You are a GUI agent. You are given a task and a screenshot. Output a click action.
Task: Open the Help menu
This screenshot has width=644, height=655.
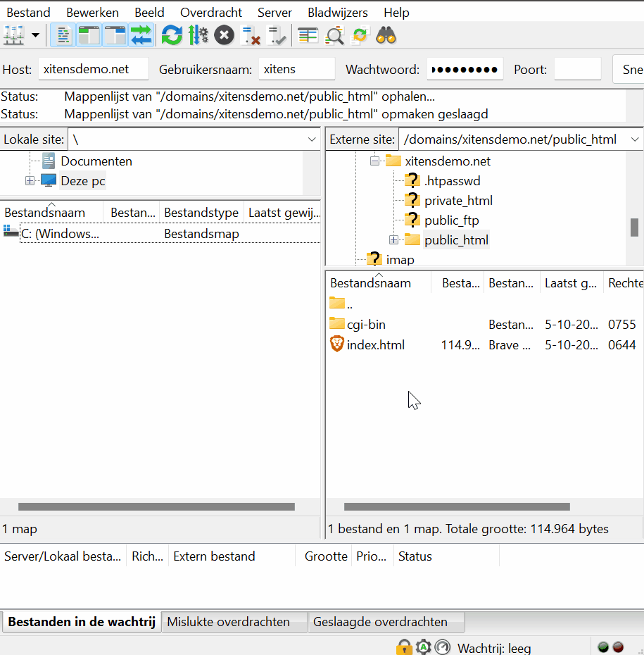[x=396, y=13]
